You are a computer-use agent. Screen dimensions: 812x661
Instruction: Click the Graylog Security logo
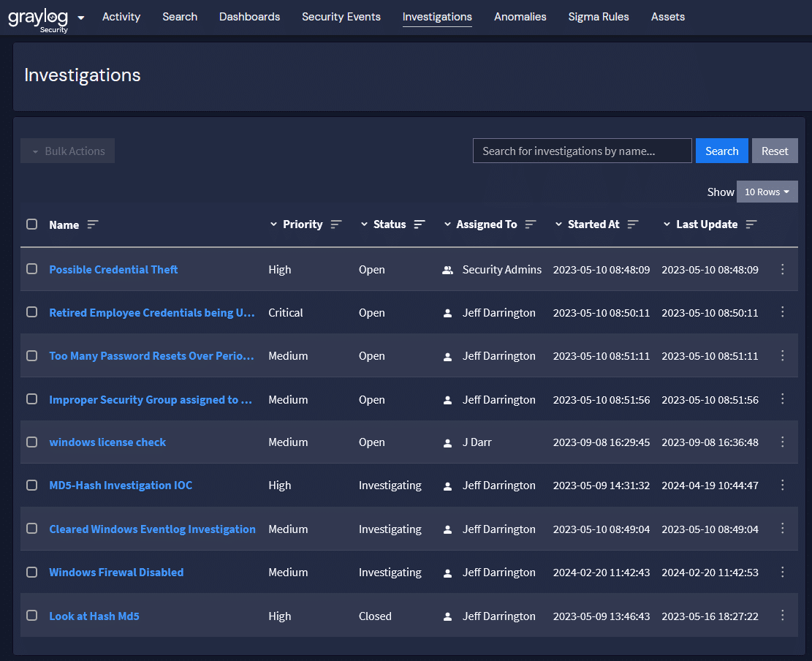tap(38, 18)
